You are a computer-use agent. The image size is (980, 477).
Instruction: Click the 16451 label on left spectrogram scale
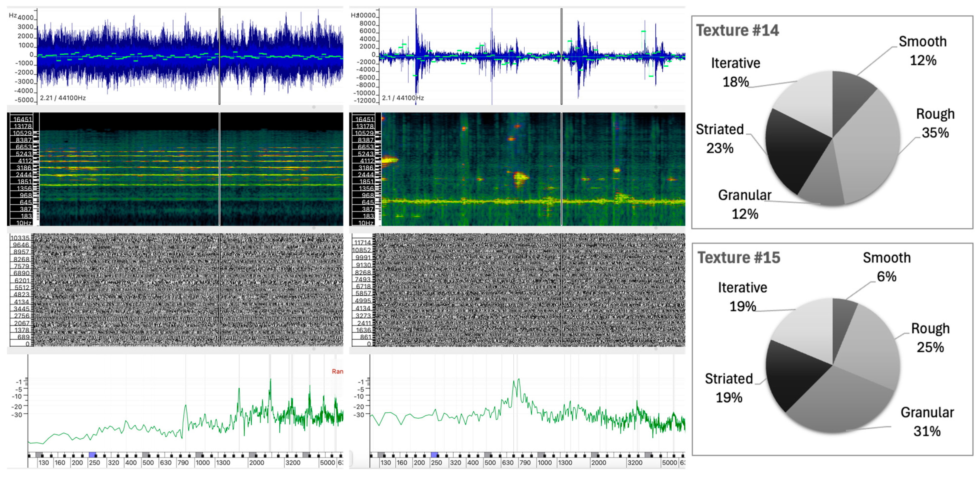23,119
